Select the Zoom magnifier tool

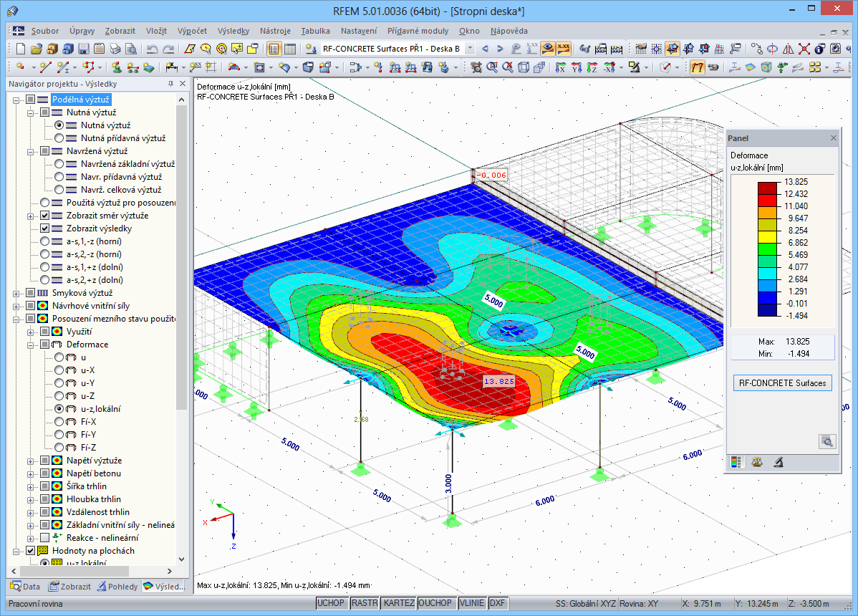491,68
